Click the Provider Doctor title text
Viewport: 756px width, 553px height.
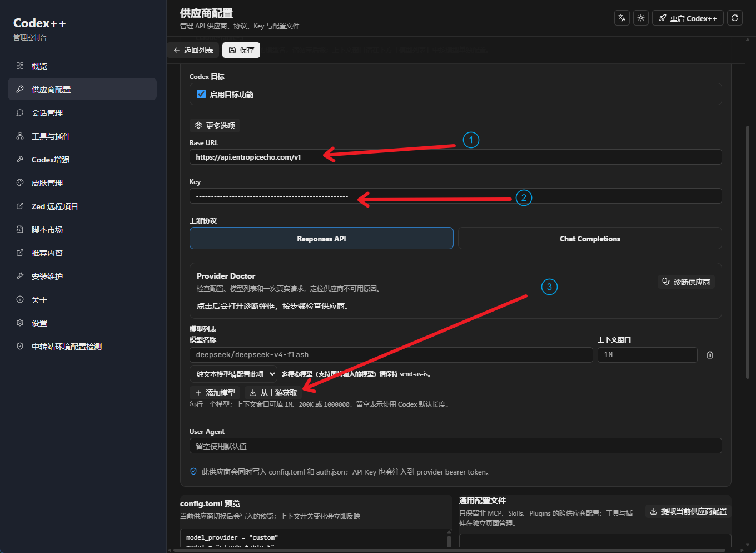(226, 276)
